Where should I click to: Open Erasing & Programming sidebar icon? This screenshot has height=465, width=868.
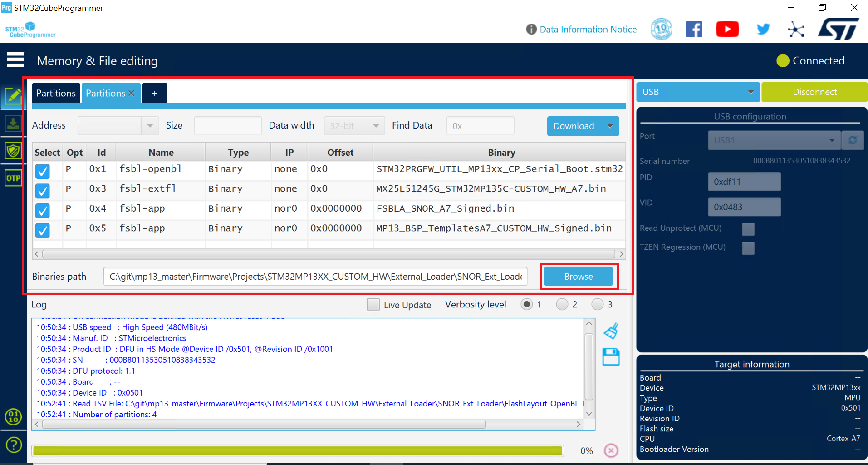[x=13, y=124]
